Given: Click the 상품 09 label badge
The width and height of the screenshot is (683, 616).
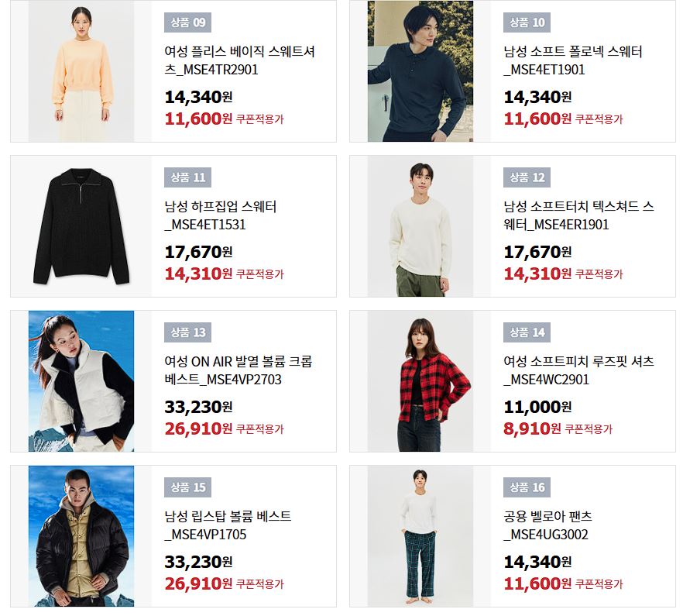Looking at the screenshot, I should click(187, 22).
